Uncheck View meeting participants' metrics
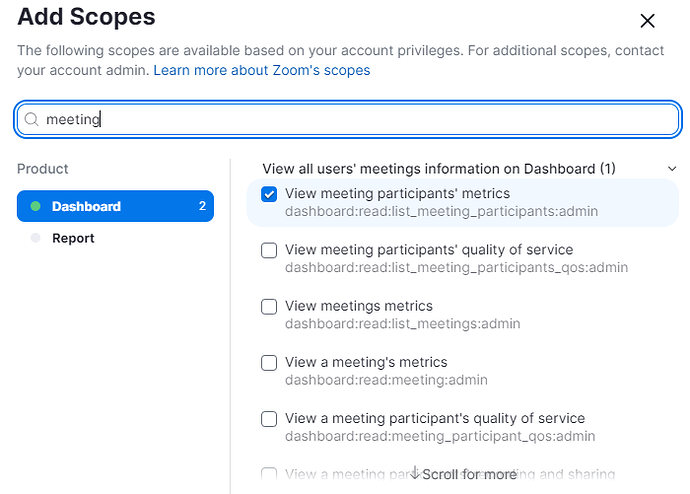Image resolution: width=690 pixels, height=494 pixels. (x=269, y=194)
